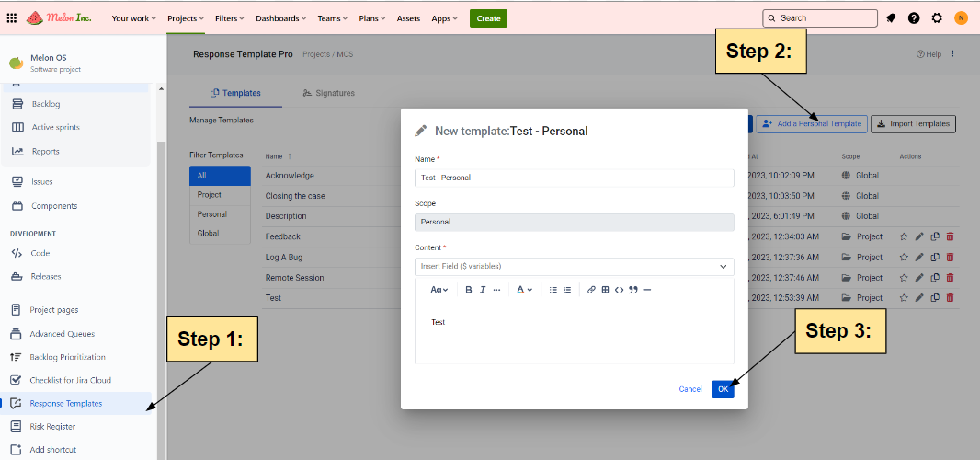Click the template Name input field

click(574, 178)
